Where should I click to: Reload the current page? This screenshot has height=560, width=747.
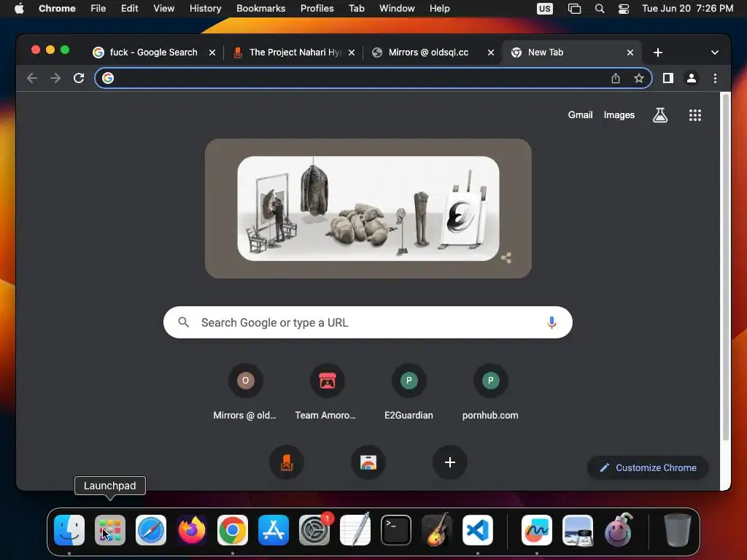pos(79,78)
